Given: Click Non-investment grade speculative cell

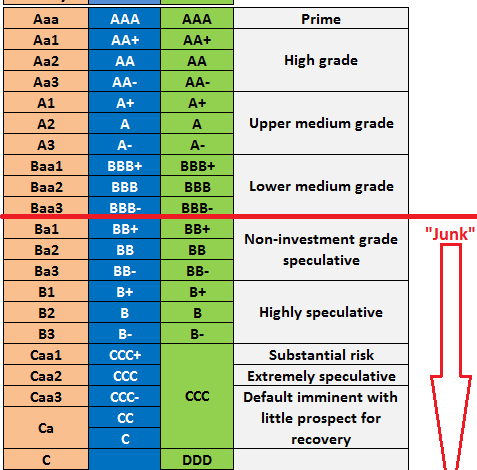Looking at the screenshot, I should [321, 249].
